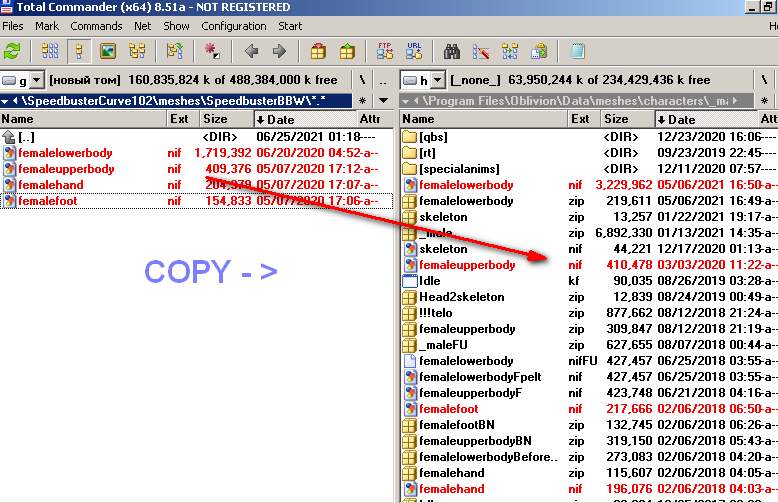Select femalehand nif in left panel
778x503 pixels.
(x=197, y=185)
